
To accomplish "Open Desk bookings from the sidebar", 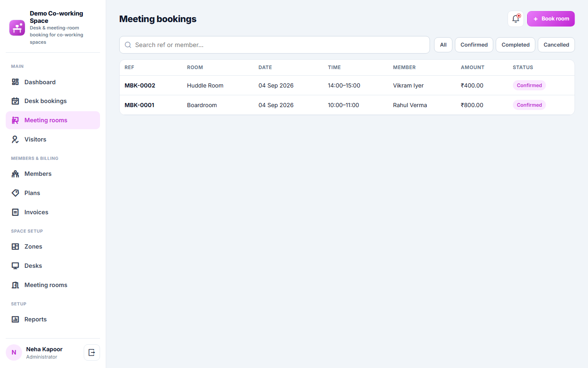I will coord(53,101).
